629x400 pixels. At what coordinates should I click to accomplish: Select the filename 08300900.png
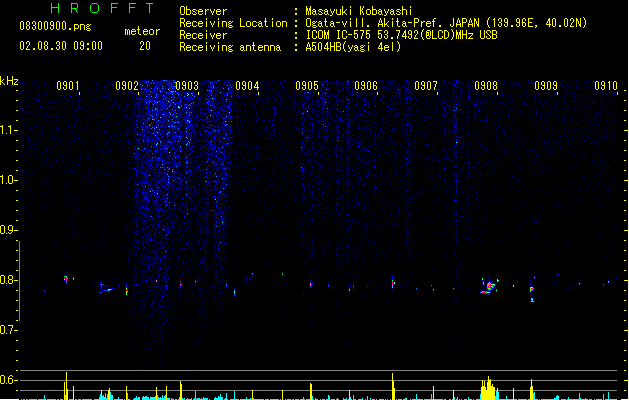pyautogui.click(x=55, y=27)
